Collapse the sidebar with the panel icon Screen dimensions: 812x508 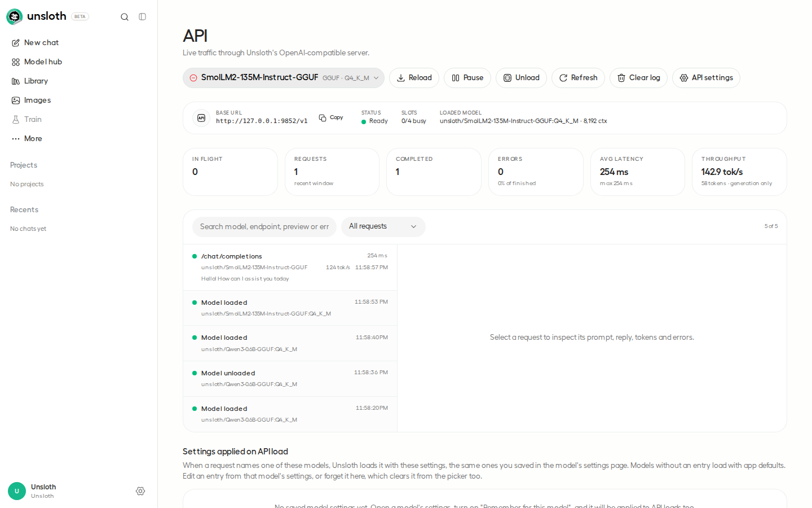[x=143, y=17]
